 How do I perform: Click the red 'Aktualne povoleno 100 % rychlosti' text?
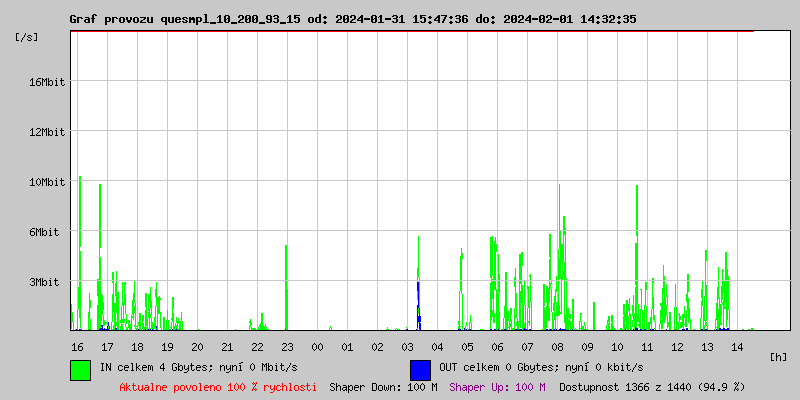tap(218, 386)
